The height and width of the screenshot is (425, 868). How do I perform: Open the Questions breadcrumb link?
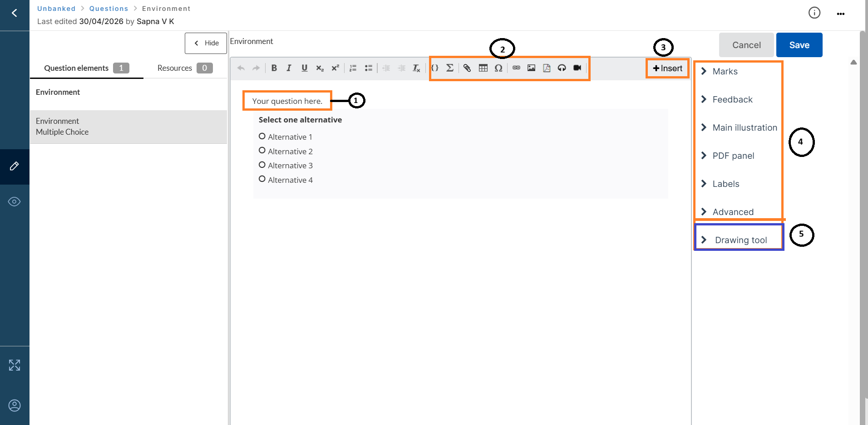(x=109, y=9)
